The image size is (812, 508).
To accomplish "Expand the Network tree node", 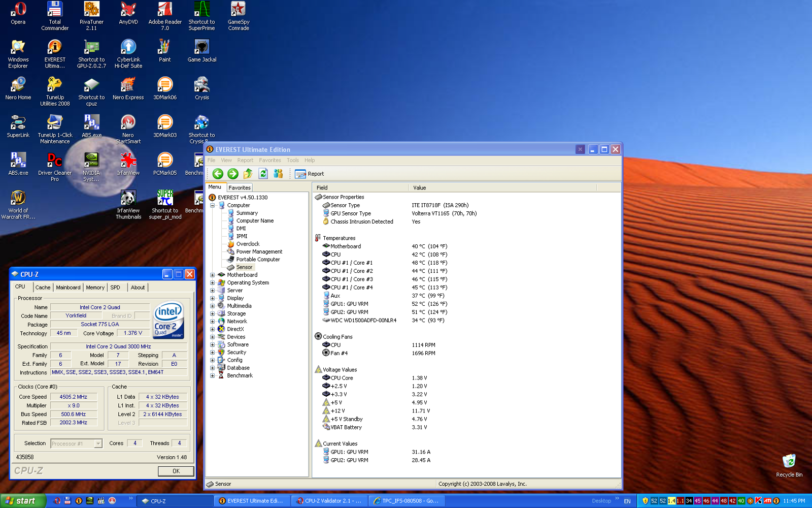I will (x=213, y=322).
